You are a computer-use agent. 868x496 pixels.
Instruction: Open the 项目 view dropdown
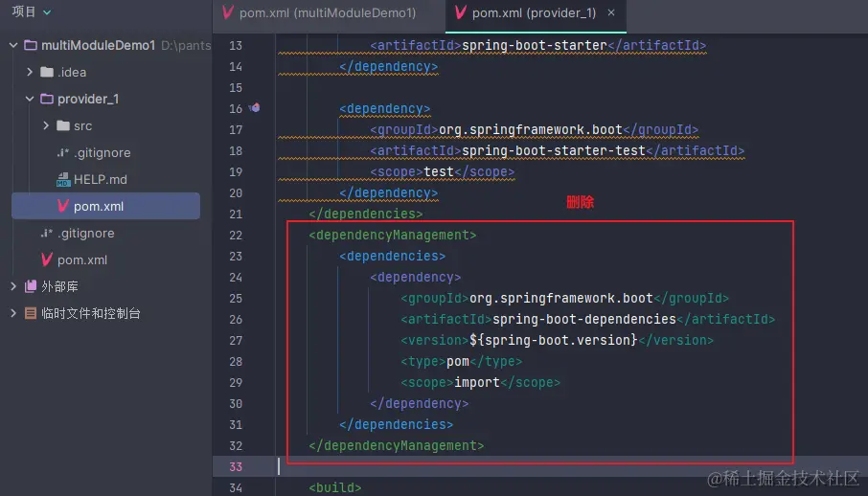32,11
